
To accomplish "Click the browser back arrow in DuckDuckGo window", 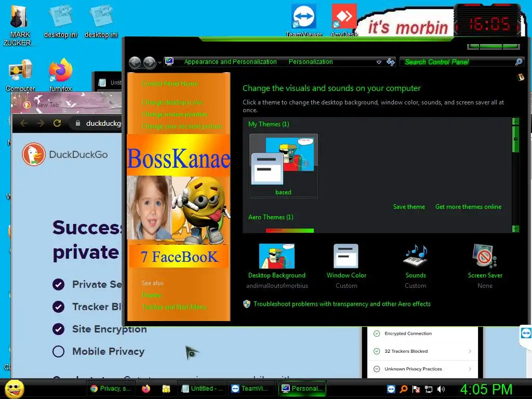I will point(24,123).
